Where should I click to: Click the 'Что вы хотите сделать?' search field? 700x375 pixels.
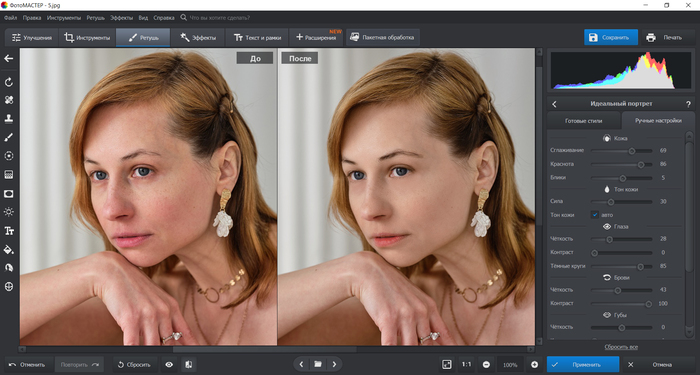[x=219, y=18]
